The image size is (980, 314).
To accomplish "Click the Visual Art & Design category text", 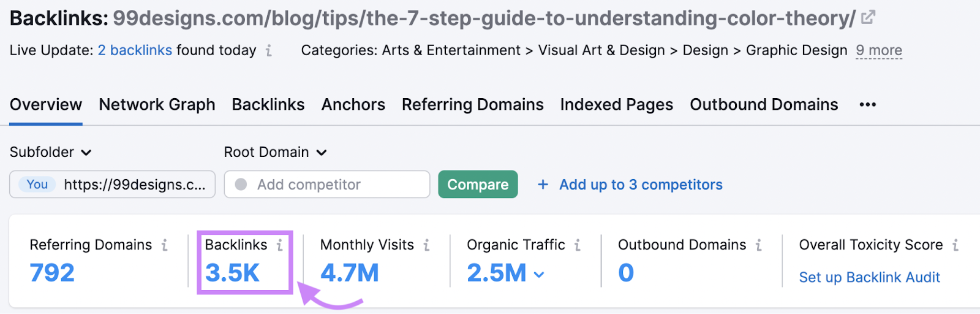I will pos(601,50).
